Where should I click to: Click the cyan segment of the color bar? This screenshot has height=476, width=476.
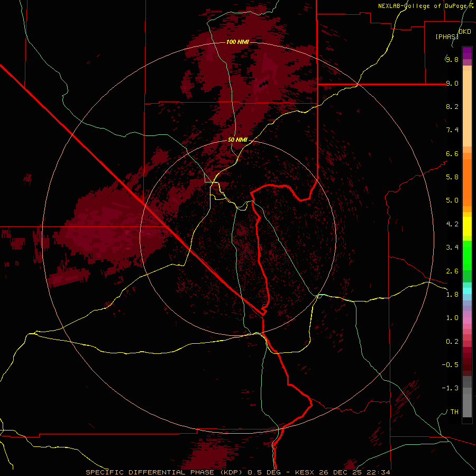(467, 291)
